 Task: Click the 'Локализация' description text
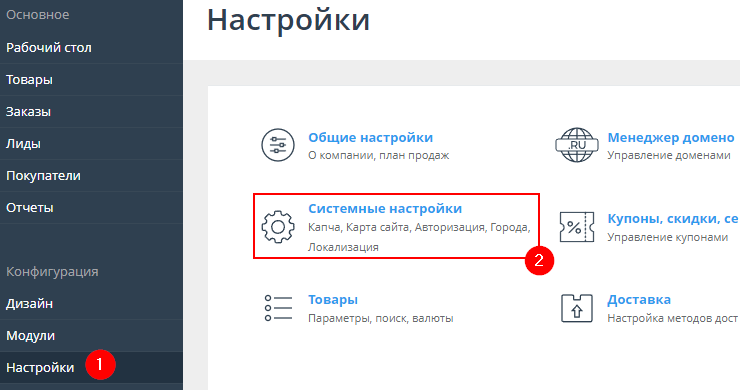click(x=343, y=247)
